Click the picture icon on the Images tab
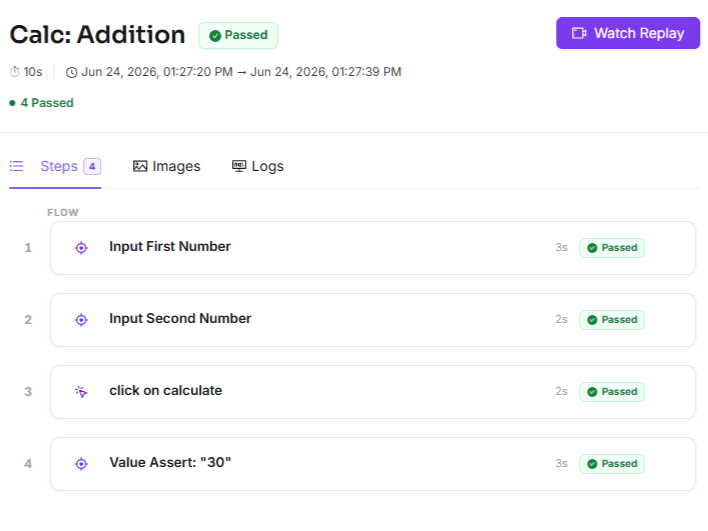Image resolution: width=708 pixels, height=531 pixels. (140, 166)
